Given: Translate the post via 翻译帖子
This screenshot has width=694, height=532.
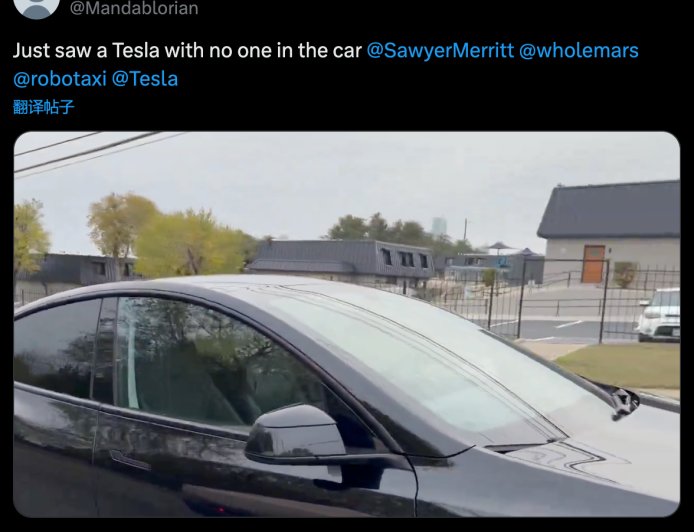Looking at the screenshot, I should (43, 107).
